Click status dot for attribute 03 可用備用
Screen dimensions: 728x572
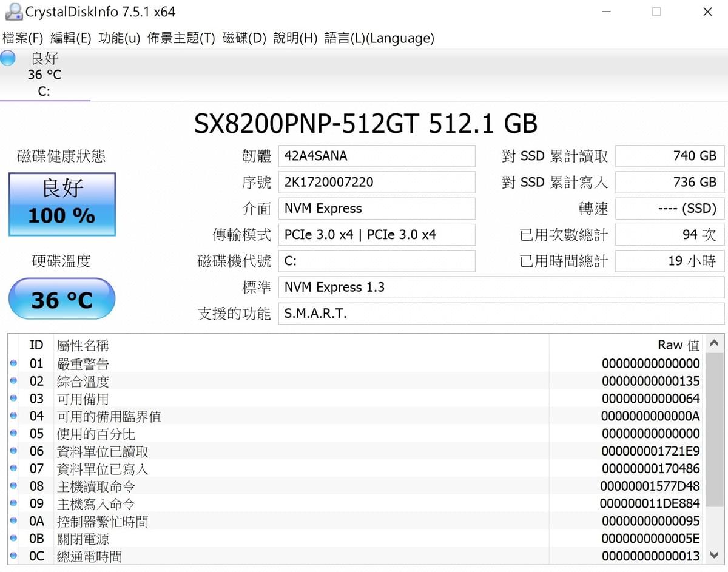[13, 399]
